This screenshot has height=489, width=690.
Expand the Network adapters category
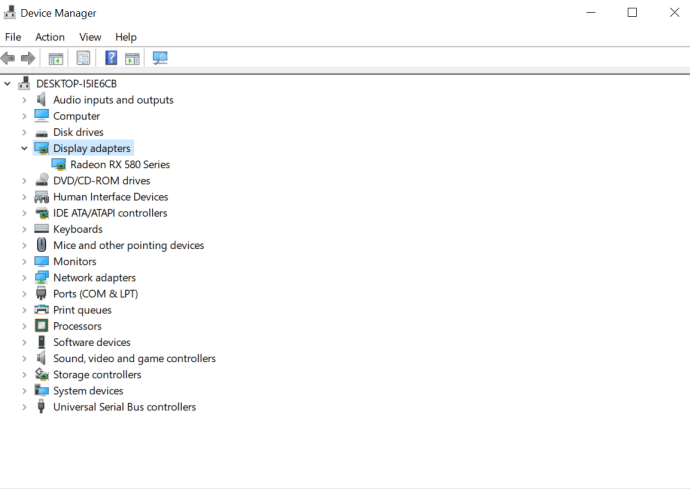point(24,278)
